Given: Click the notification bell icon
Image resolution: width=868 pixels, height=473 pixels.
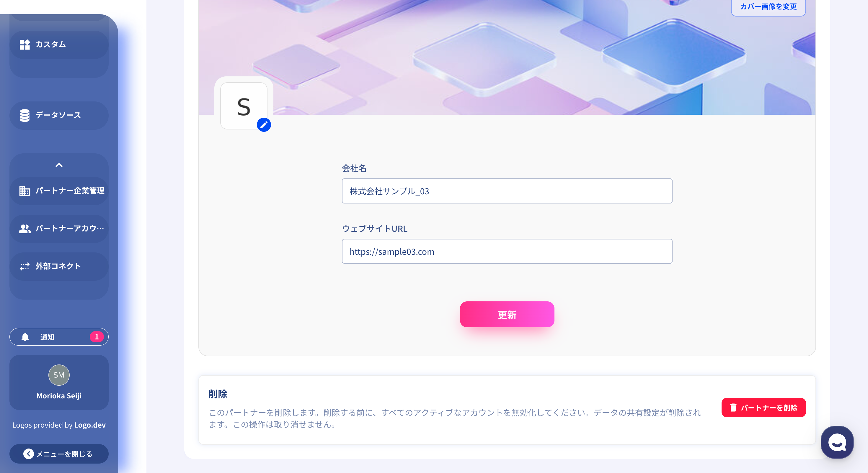Looking at the screenshot, I should coord(25,337).
